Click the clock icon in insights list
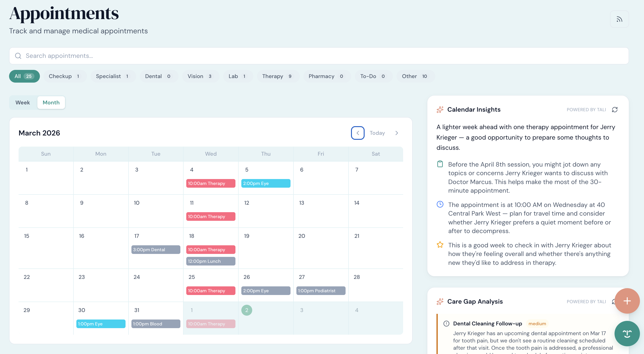This screenshot has width=644, height=354. point(440,204)
